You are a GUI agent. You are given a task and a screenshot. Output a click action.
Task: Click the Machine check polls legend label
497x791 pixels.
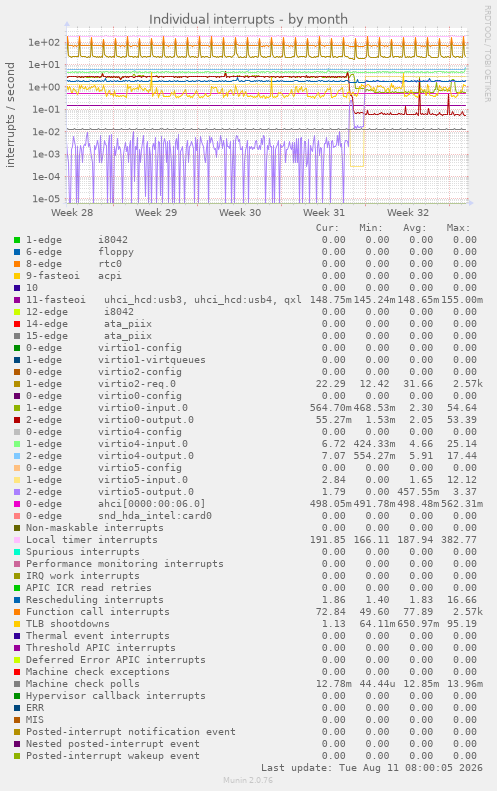tap(83, 684)
